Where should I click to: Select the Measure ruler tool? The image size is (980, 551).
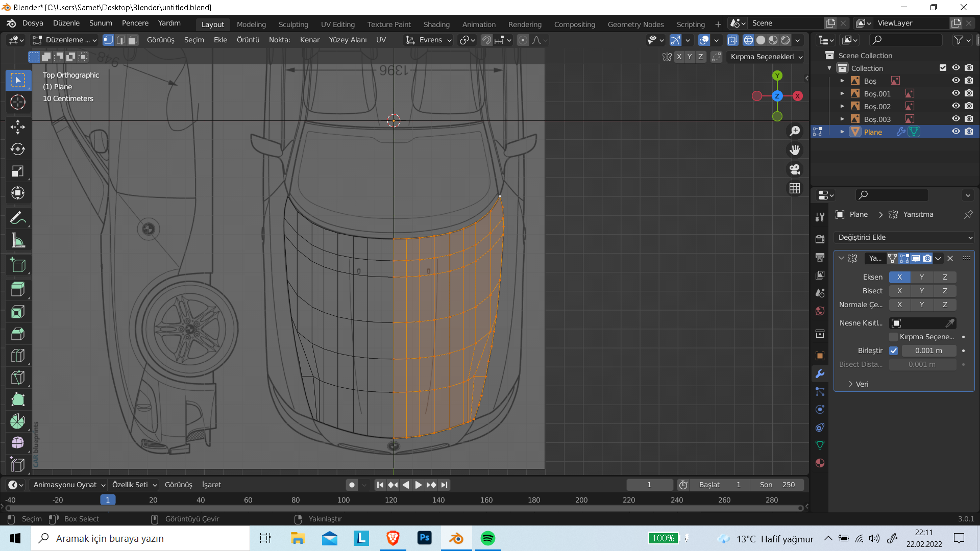[18, 241]
